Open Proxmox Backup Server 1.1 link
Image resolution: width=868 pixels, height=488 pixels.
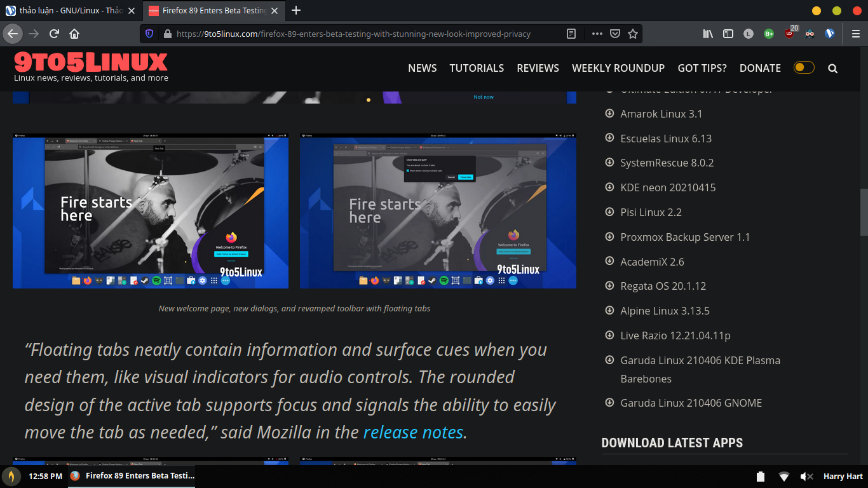pos(685,237)
